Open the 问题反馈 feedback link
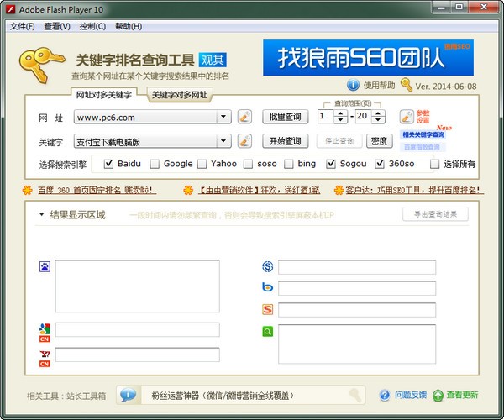 point(411,395)
